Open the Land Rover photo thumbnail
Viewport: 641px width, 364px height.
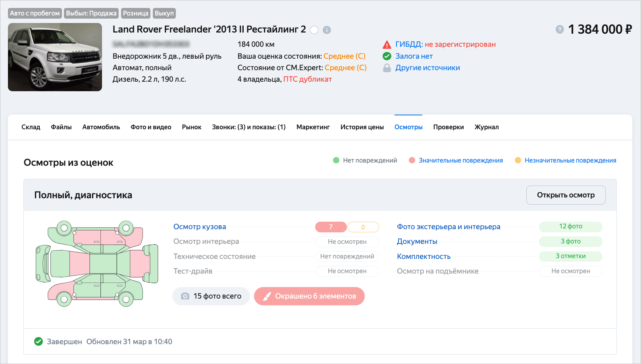(55, 57)
